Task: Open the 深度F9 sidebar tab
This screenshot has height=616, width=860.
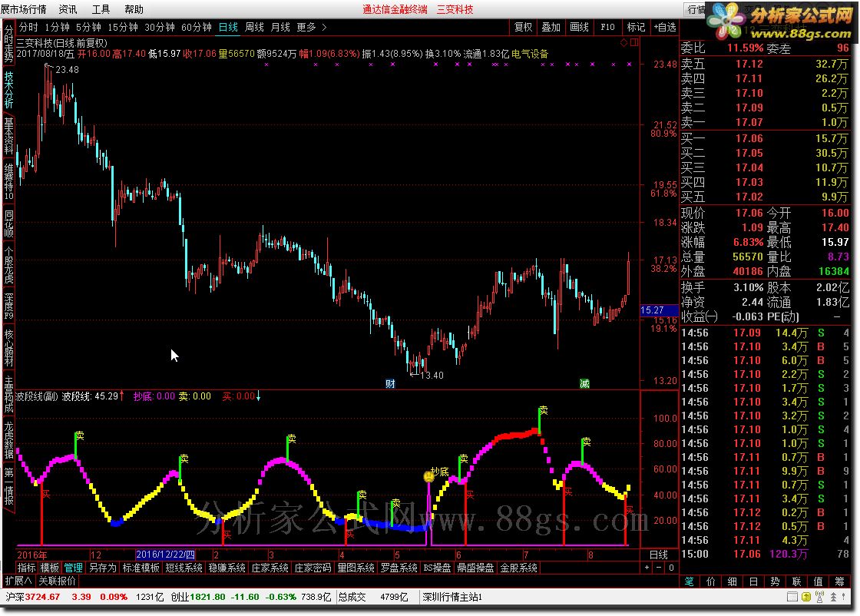Action: (x=8, y=306)
